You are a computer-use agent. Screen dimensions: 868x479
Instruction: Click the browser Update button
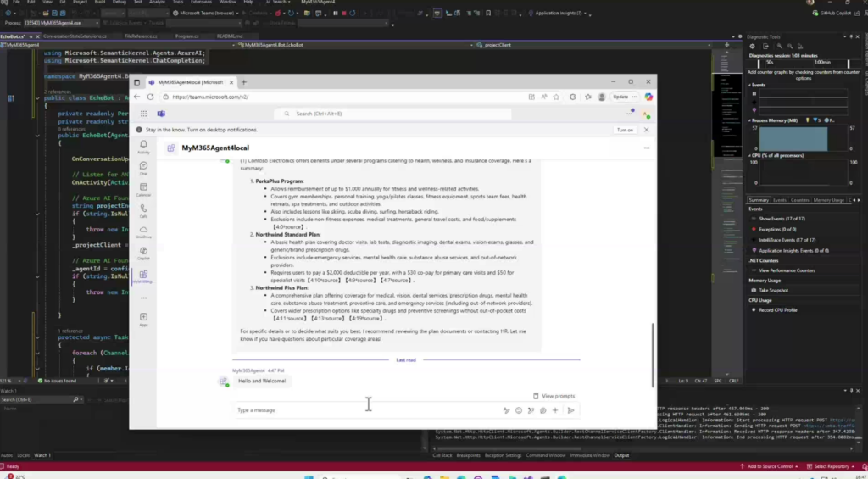[620, 97]
